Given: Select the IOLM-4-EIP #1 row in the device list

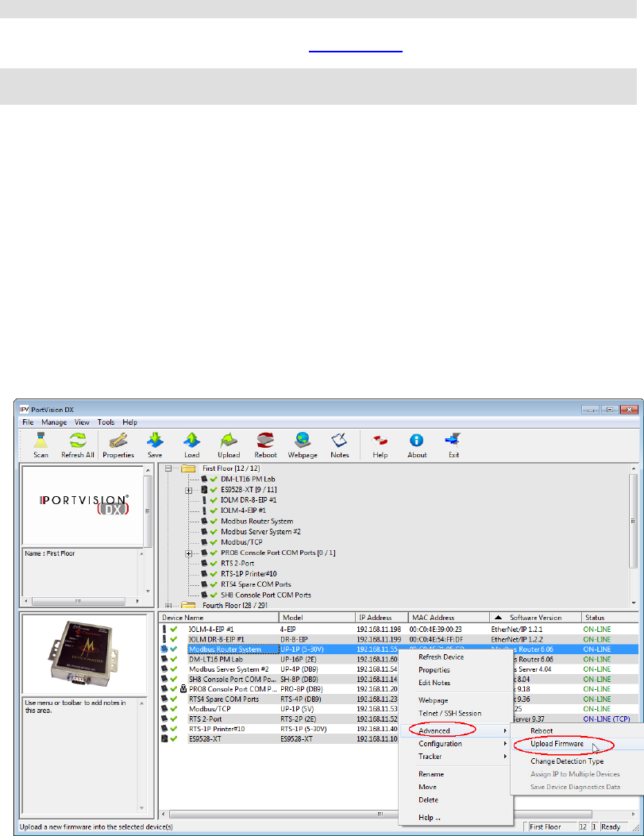Looking at the screenshot, I should 399,629.
